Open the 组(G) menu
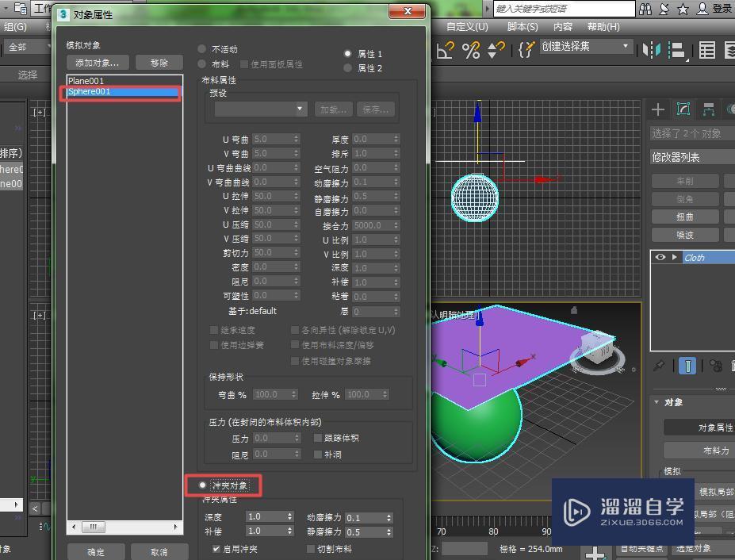Viewport: 735px width, 560px height. pos(16,27)
